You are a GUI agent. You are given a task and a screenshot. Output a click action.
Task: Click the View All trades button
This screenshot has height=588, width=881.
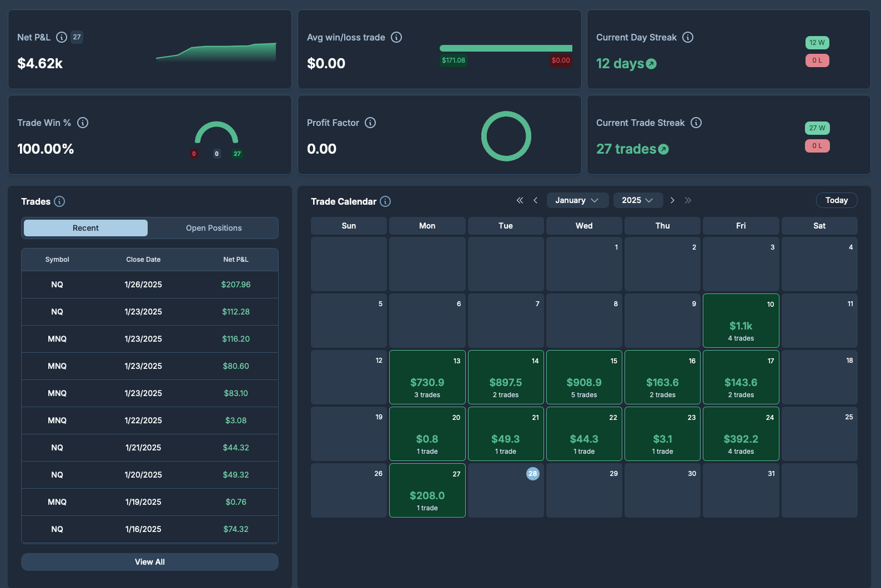(x=150, y=562)
